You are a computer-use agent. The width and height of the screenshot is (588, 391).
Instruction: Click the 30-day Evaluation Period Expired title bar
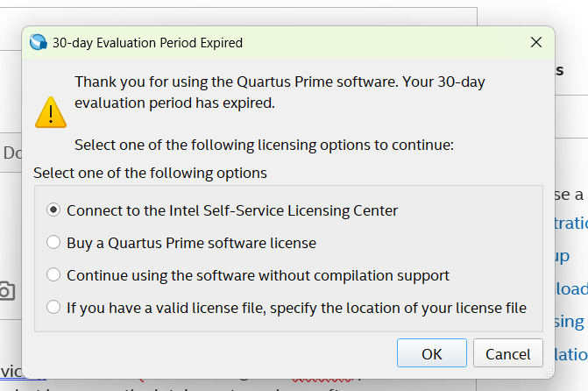pos(263,42)
